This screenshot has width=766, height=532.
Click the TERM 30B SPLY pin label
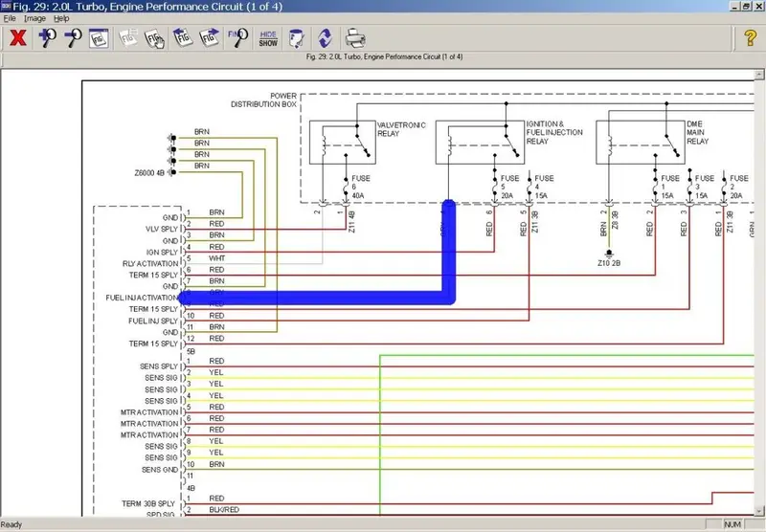click(x=148, y=503)
